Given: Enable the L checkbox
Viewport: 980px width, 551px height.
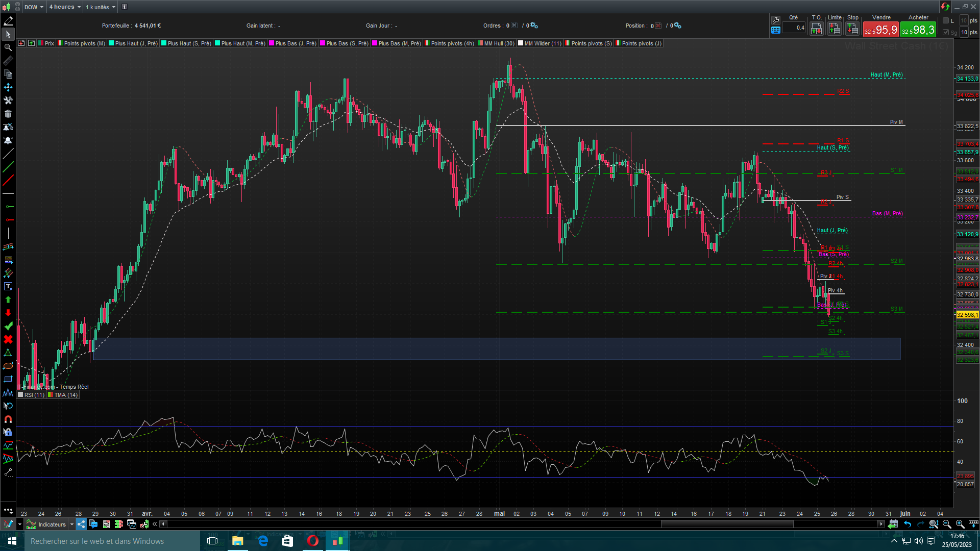Looking at the screenshot, I should pyautogui.click(x=946, y=20).
